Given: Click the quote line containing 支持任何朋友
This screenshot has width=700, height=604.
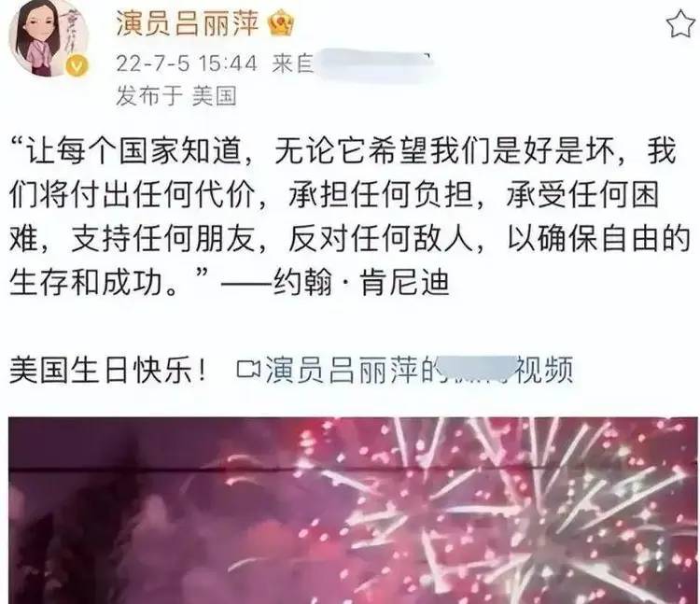Looking at the screenshot, I should [350, 240].
